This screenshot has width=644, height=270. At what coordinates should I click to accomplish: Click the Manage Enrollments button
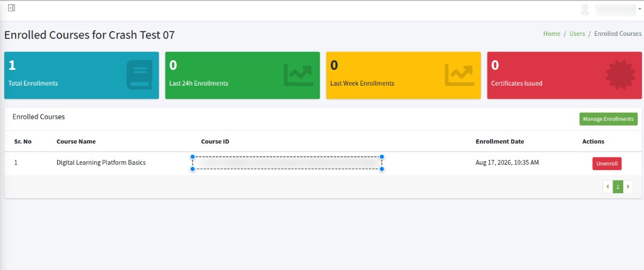click(608, 119)
